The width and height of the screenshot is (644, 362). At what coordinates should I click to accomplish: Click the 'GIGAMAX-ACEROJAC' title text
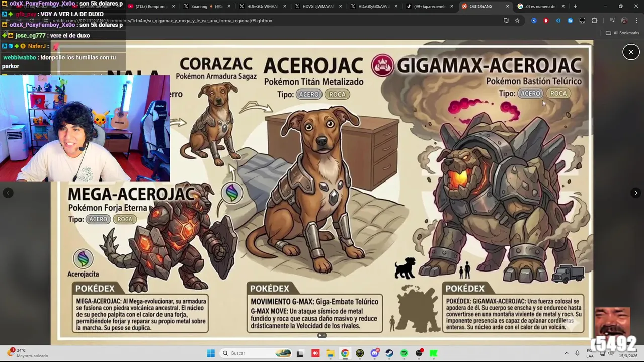(x=489, y=65)
